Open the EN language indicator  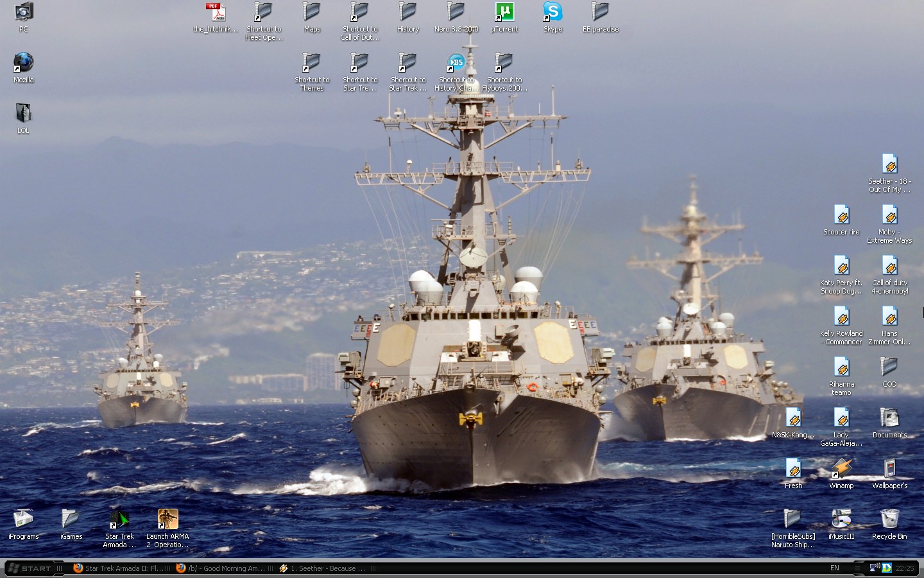pyautogui.click(x=835, y=568)
